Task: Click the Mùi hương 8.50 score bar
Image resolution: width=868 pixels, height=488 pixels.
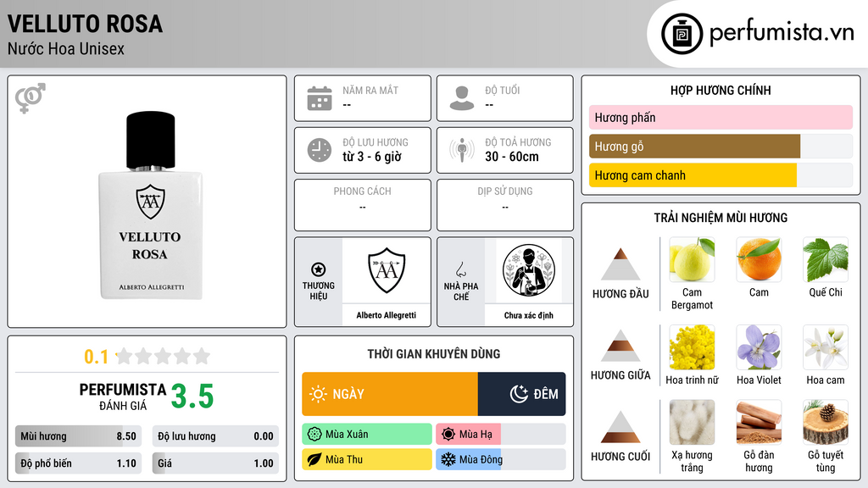Action: 79,436
